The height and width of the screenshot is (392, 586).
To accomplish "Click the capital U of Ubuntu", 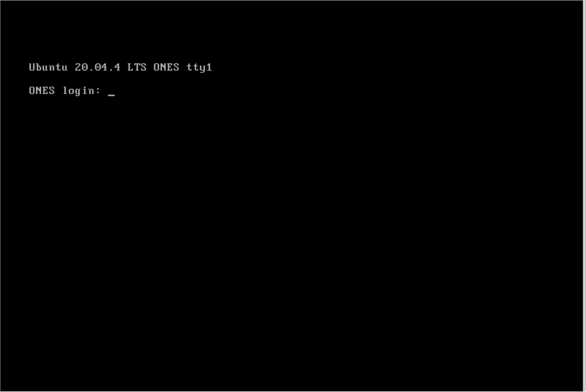I will (x=32, y=67).
